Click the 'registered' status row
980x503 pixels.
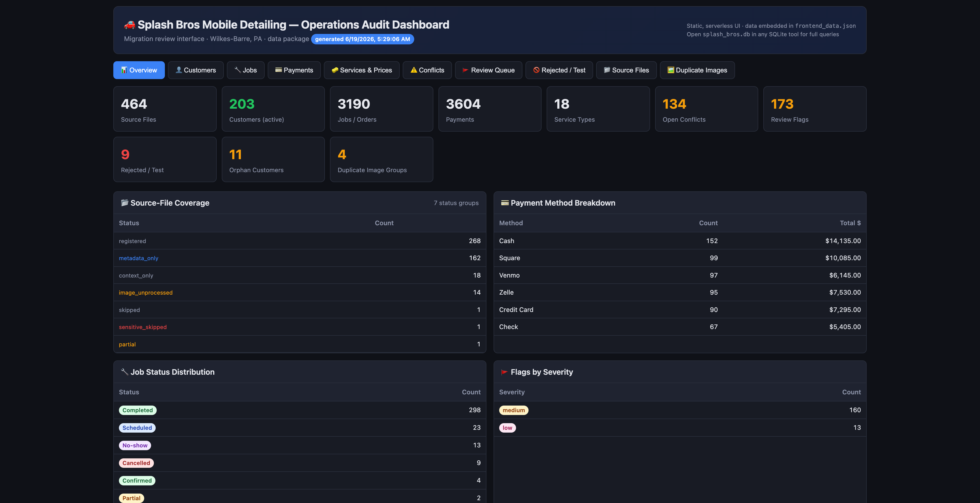[300, 241]
